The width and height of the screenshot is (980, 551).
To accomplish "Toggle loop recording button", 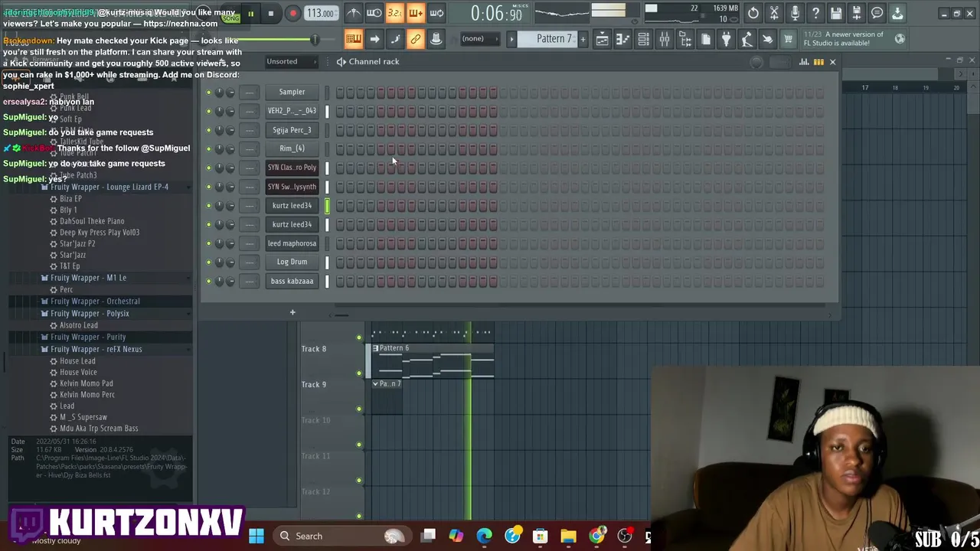I will [x=436, y=13].
